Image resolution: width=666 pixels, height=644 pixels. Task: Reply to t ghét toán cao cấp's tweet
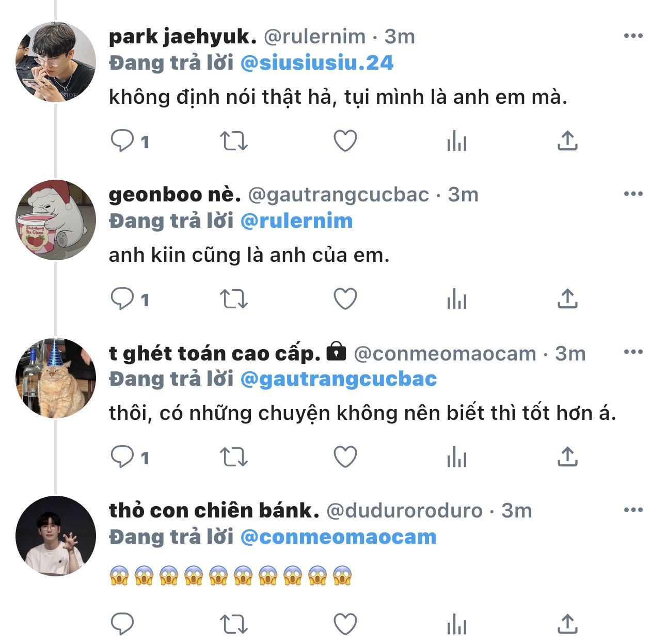[123, 457]
